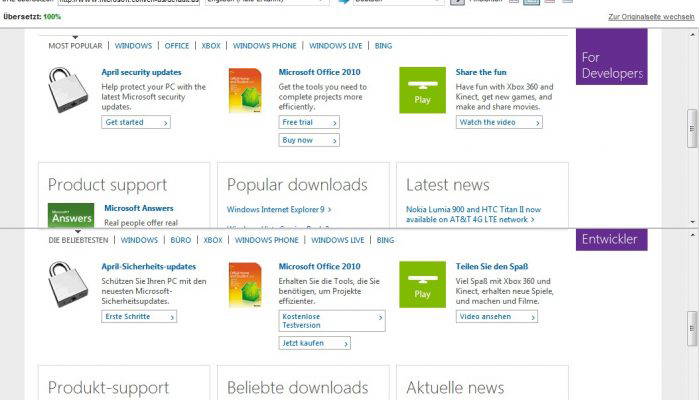Click the Latest news heading
Viewport: 700px width, 400px height.
point(448,185)
